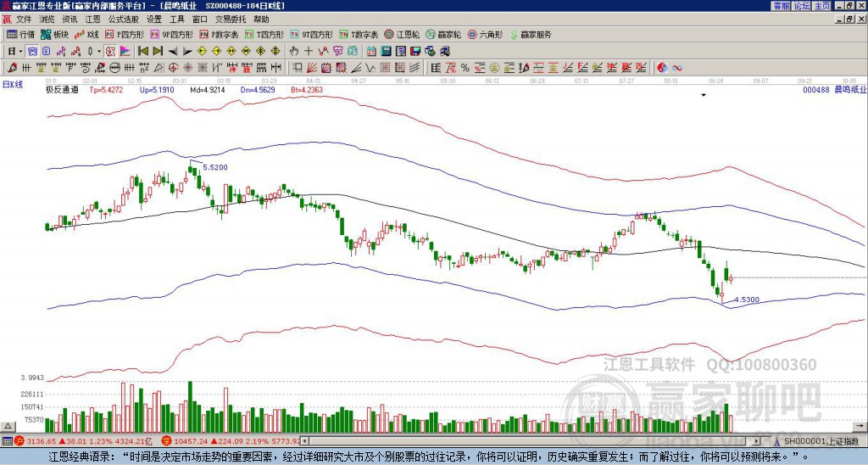
Task: Click the calendar date icon
Action: pos(372,52)
